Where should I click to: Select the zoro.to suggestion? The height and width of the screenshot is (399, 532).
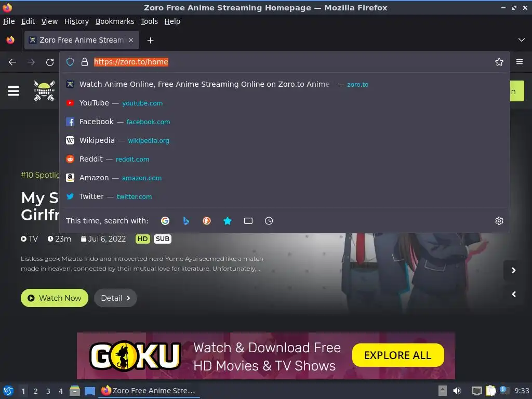pyautogui.click(x=285, y=84)
